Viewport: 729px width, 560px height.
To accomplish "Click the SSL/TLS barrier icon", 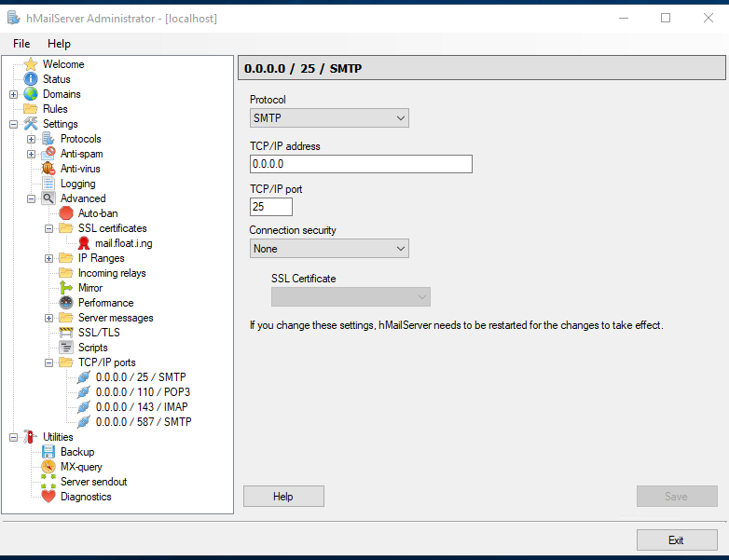I will (66, 333).
